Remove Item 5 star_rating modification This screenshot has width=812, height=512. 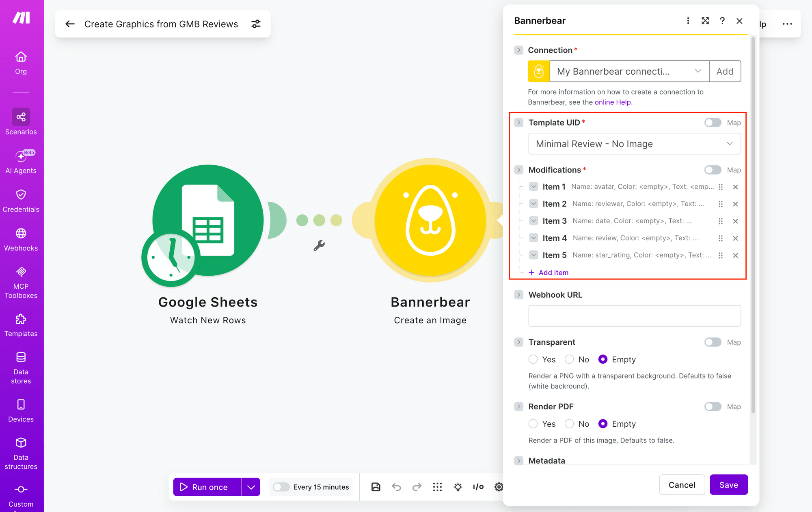(x=735, y=255)
